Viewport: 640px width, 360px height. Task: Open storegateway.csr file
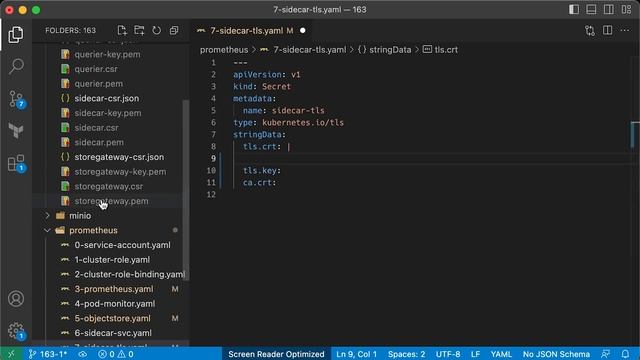110,187
